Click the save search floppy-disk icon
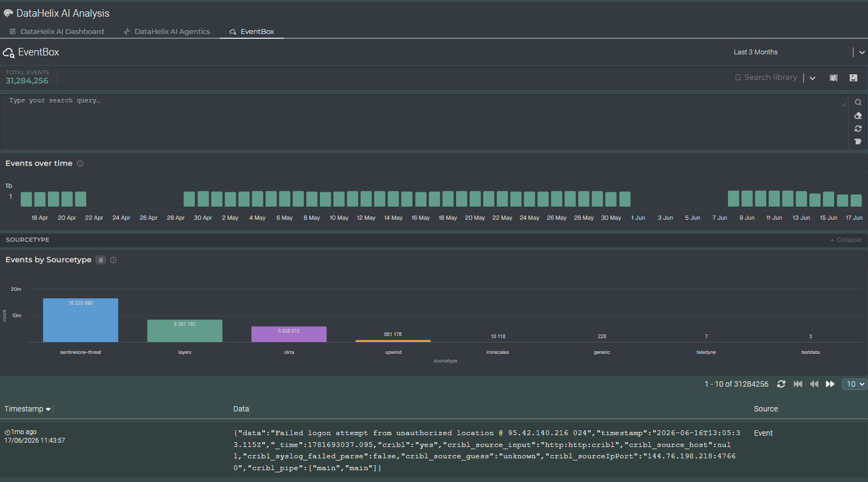 [853, 78]
